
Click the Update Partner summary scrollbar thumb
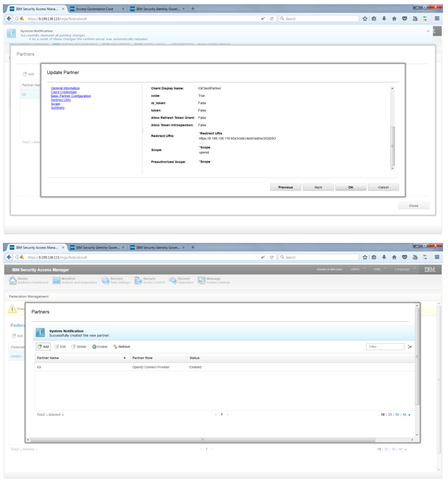point(392,146)
